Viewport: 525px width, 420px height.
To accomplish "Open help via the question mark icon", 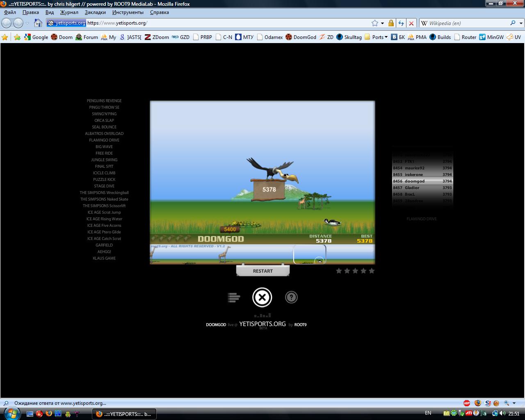I will (x=291, y=297).
